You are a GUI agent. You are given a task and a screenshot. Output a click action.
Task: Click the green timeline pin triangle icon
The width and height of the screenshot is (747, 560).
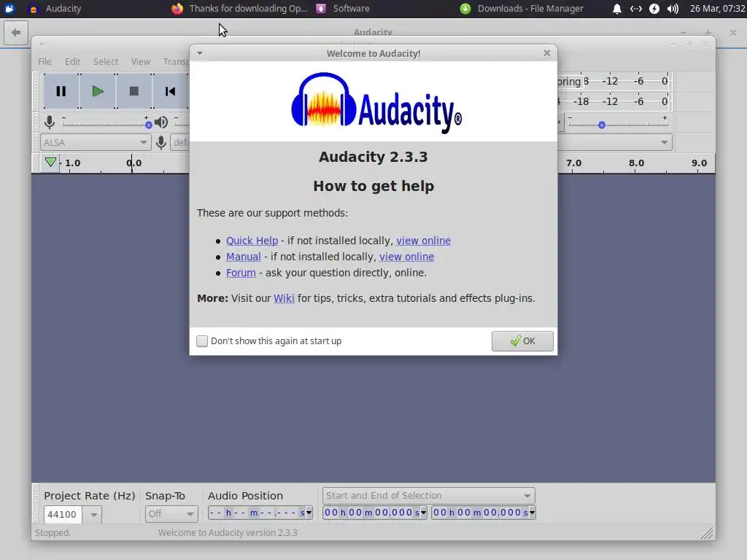[x=50, y=163]
